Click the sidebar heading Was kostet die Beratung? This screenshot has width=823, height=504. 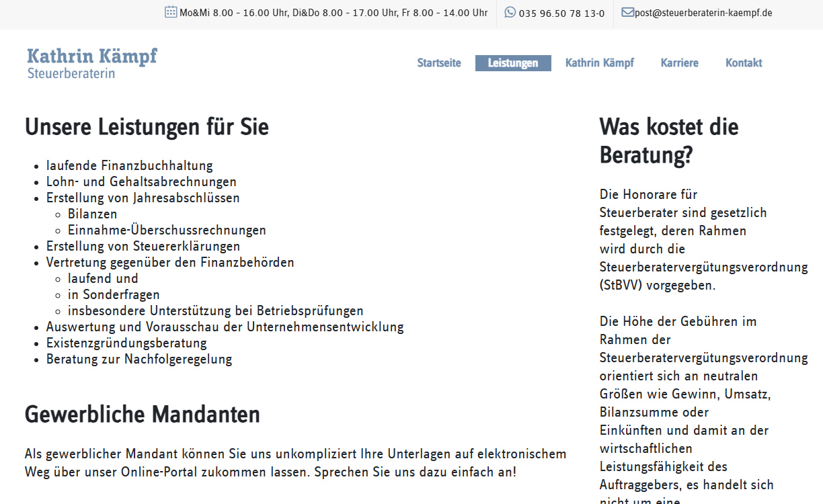point(669,140)
